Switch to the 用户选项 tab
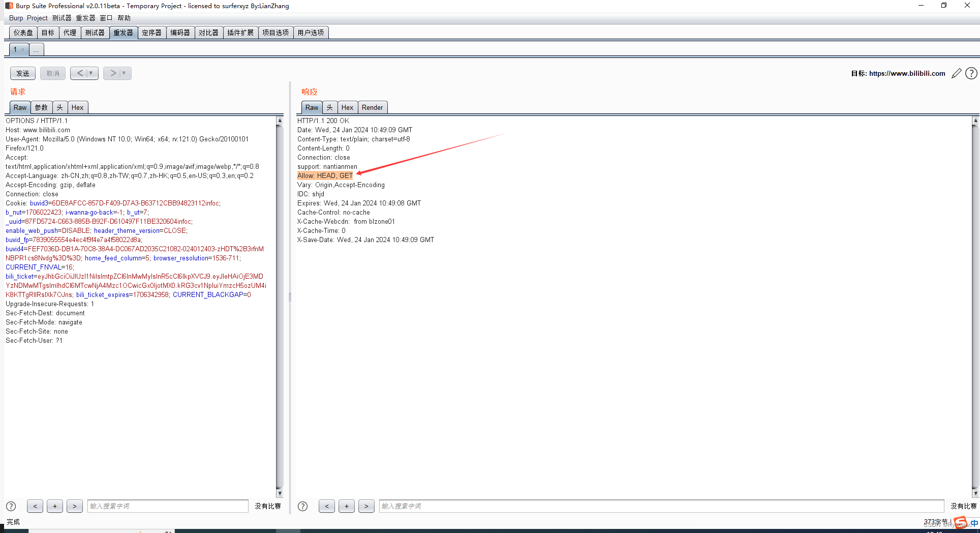Image resolution: width=980 pixels, height=533 pixels. tap(311, 33)
